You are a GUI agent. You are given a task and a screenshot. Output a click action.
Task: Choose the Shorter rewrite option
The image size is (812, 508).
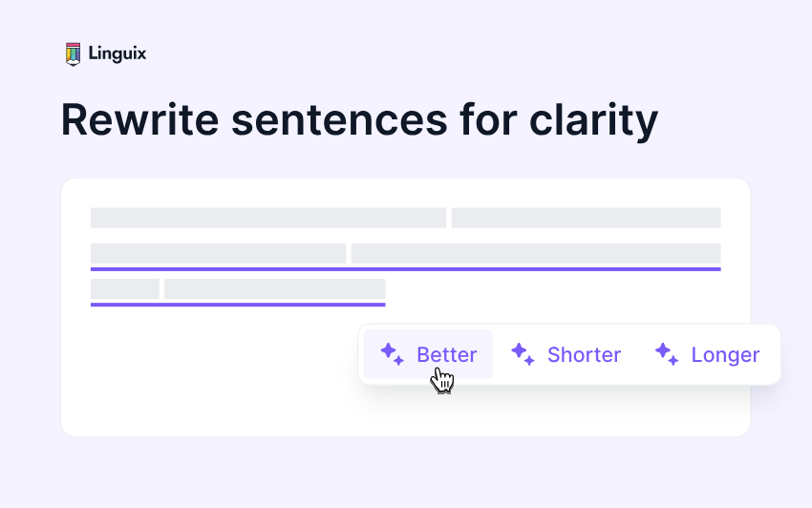[584, 355]
